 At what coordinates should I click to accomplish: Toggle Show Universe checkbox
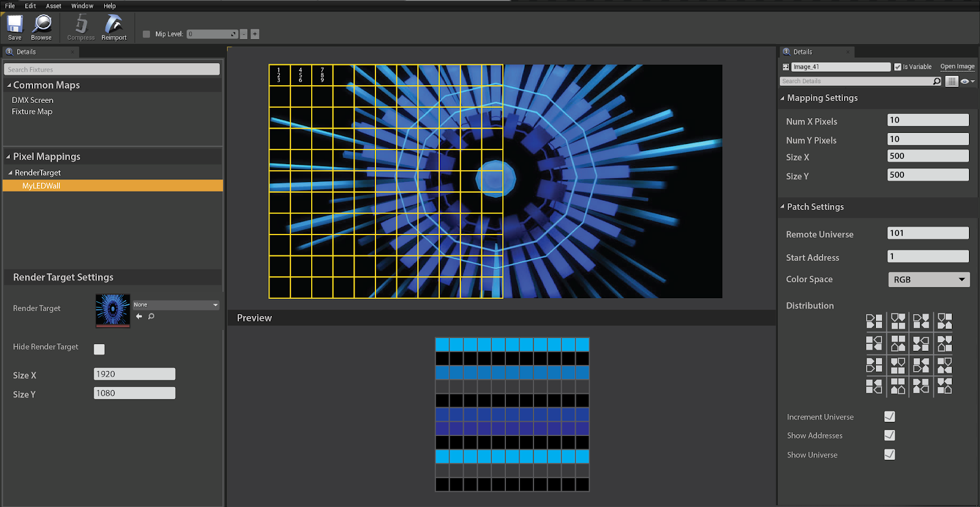[890, 454]
